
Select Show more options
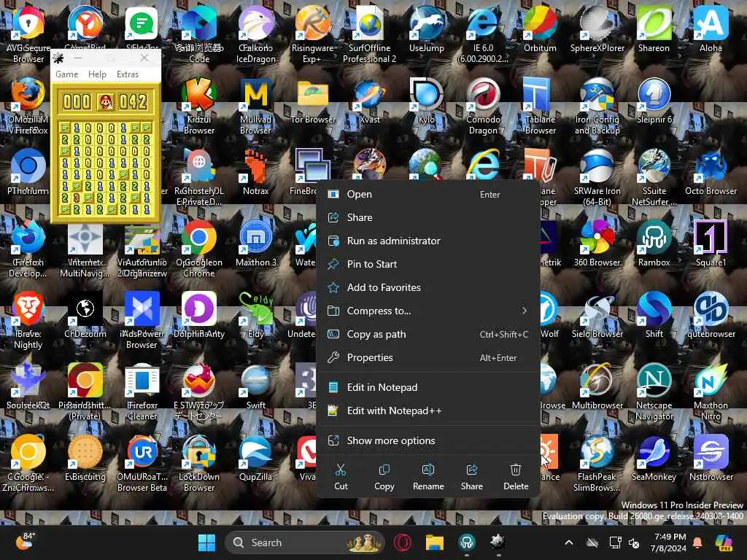pos(427,441)
